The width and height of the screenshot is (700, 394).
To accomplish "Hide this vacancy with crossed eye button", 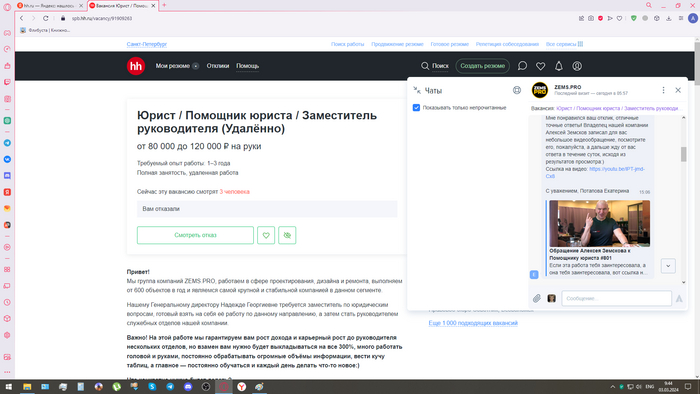I will tap(287, 235).
